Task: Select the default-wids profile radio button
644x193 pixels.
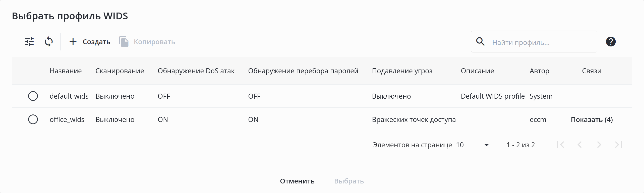Action: [33, 96]
